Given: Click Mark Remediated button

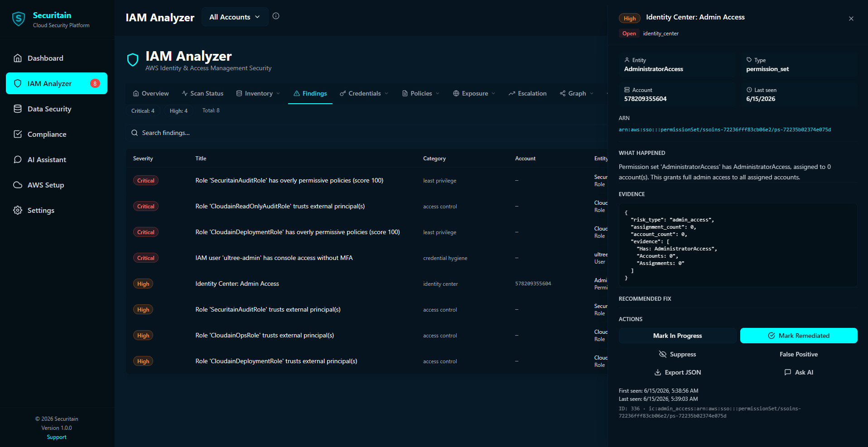Looking at the screenshot, I should tap(799, 336).
